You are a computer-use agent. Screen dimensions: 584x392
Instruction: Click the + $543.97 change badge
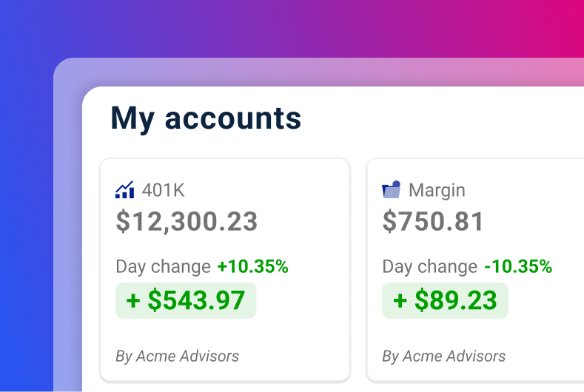tap(186, 300)
